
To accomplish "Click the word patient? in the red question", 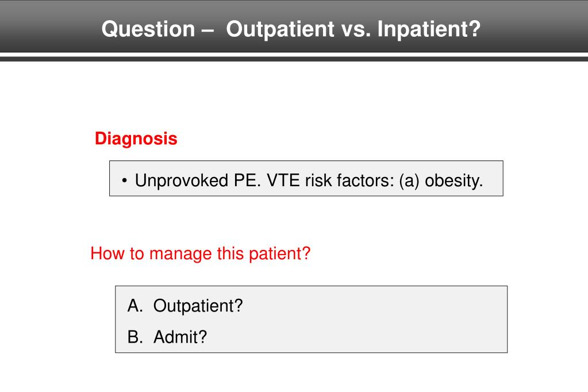I will (280, 254).
